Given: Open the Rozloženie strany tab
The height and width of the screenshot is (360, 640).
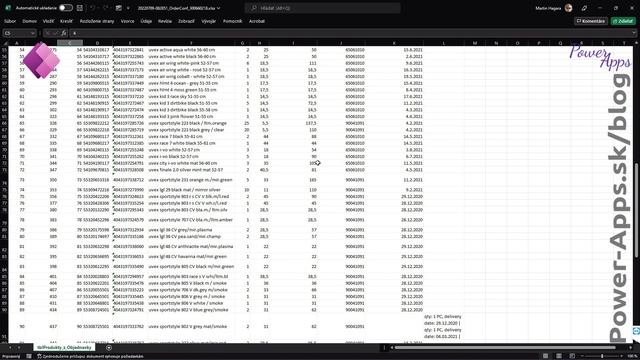Looking at the screenshot, I should pyautogui.click(x=97, y=21).
